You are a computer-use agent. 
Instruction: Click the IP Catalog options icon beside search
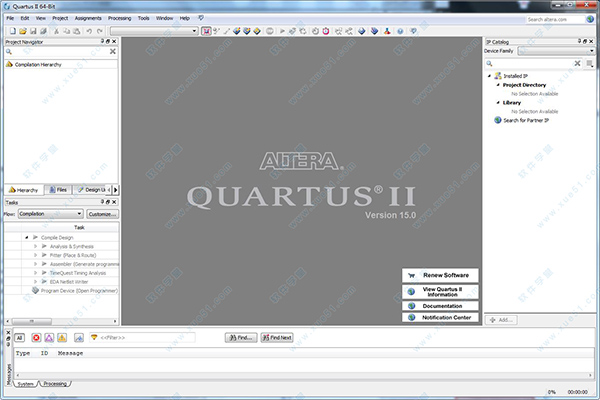(x=590, y=64)
